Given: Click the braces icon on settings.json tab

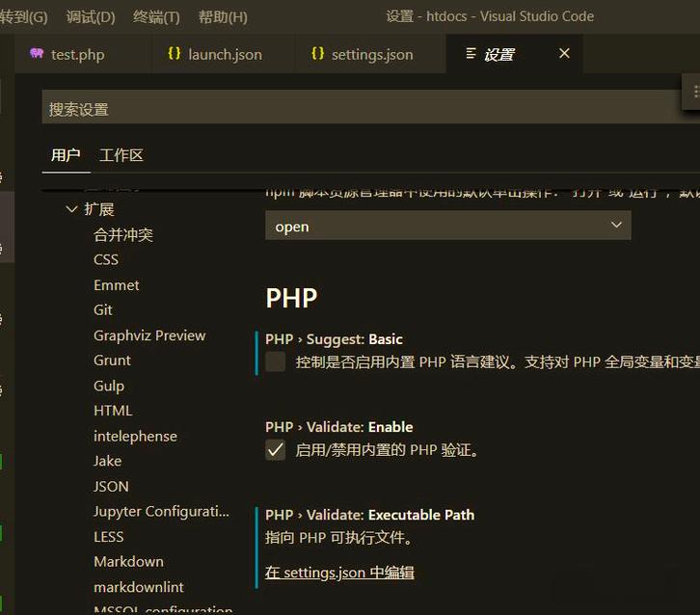Looking at the screenshot, I should pos(317,54).
